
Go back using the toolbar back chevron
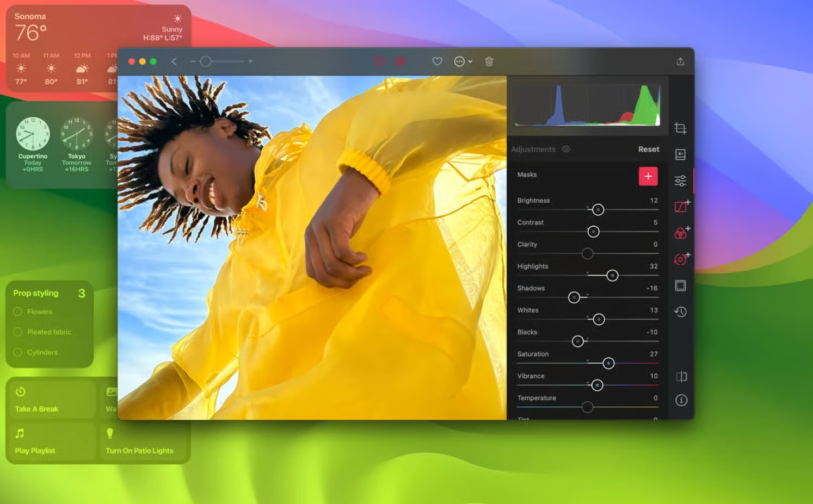(x=174, y=61)
